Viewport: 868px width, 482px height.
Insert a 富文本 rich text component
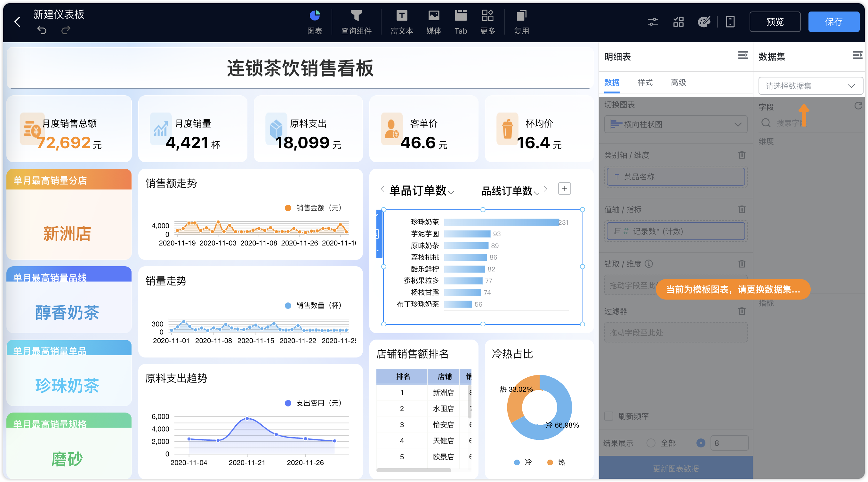pos(401,21)
